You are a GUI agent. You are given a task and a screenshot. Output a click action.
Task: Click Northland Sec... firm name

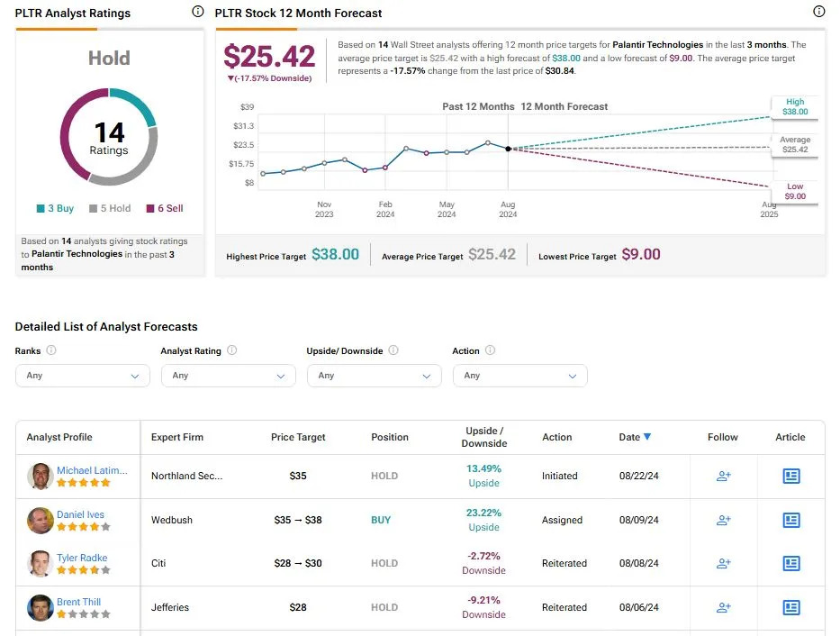point(186,476)
